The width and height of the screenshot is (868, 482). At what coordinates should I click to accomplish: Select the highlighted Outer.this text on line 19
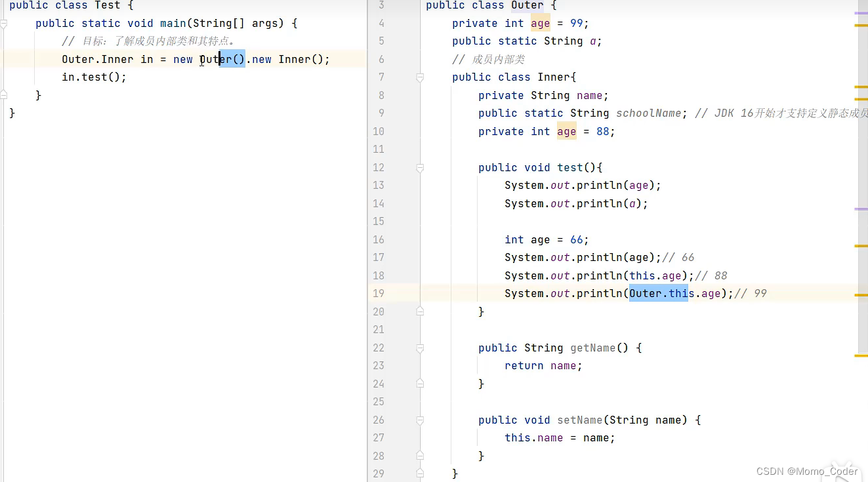coord(659,293)
